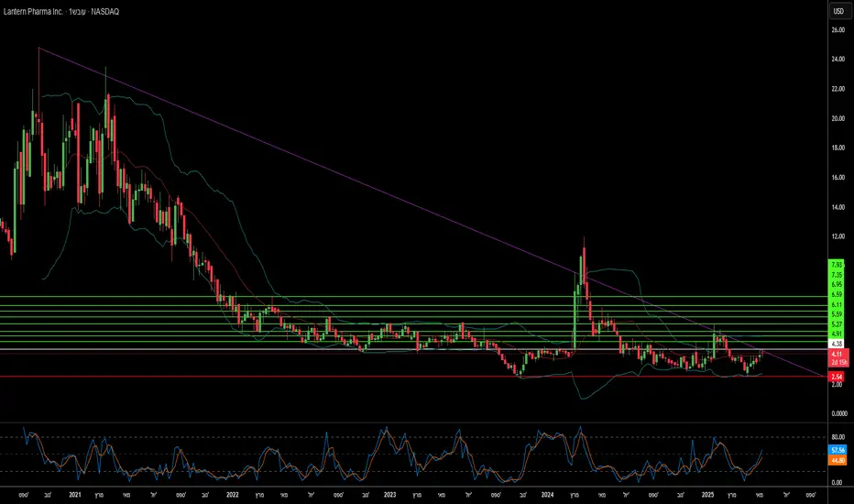Select the 4.38 white price label

[836, 343]
